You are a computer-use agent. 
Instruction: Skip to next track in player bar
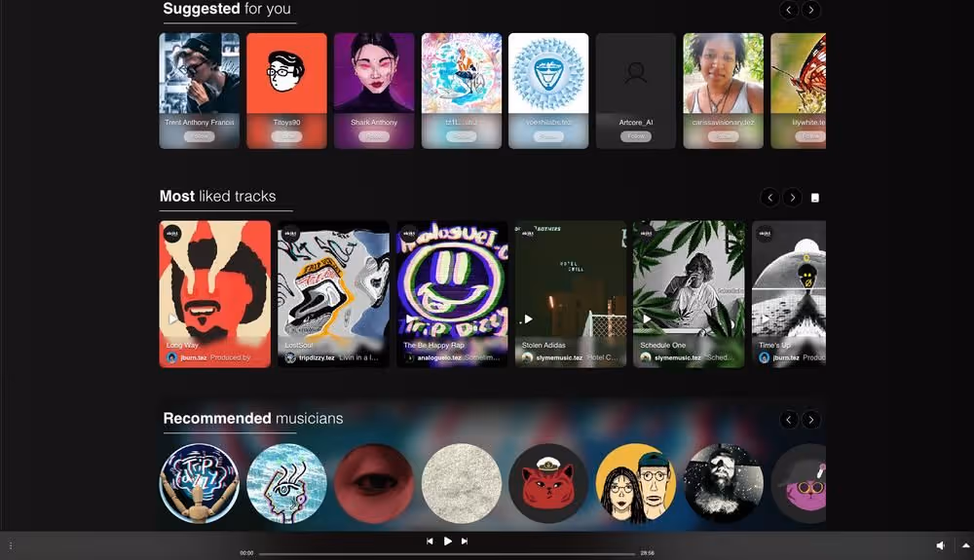[464, 541]
